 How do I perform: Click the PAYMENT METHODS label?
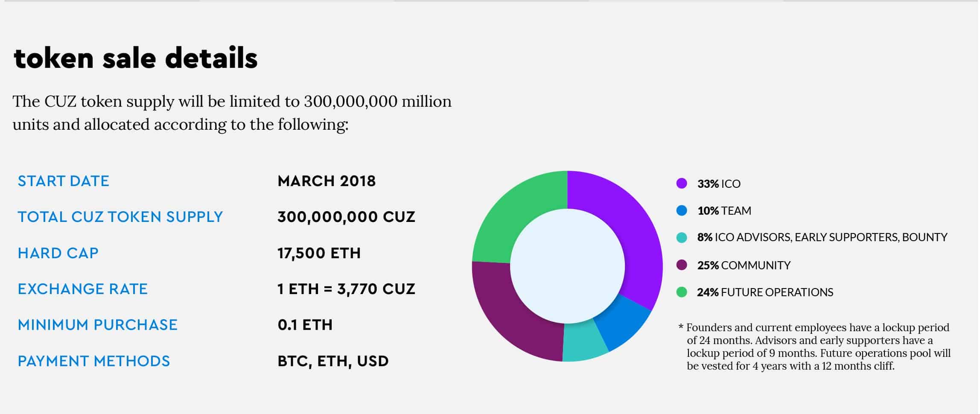(x=93, y=361)
